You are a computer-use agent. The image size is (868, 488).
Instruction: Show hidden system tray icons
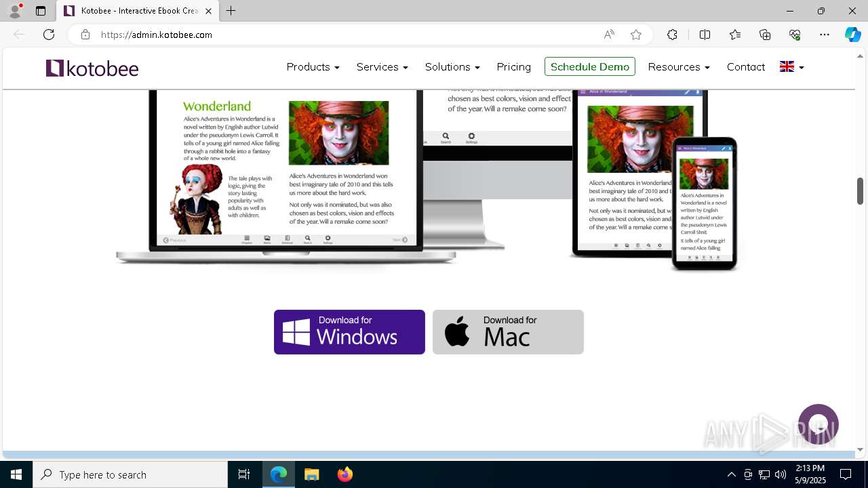731,474
